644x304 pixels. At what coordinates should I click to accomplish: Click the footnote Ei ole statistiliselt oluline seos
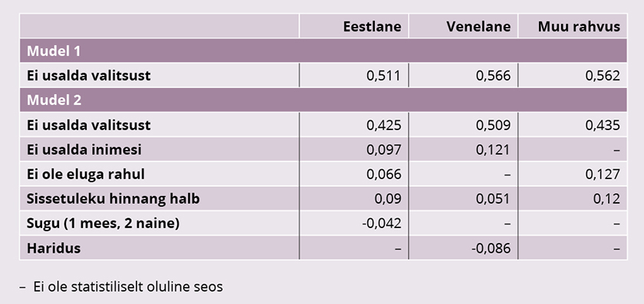click(128, 286)
